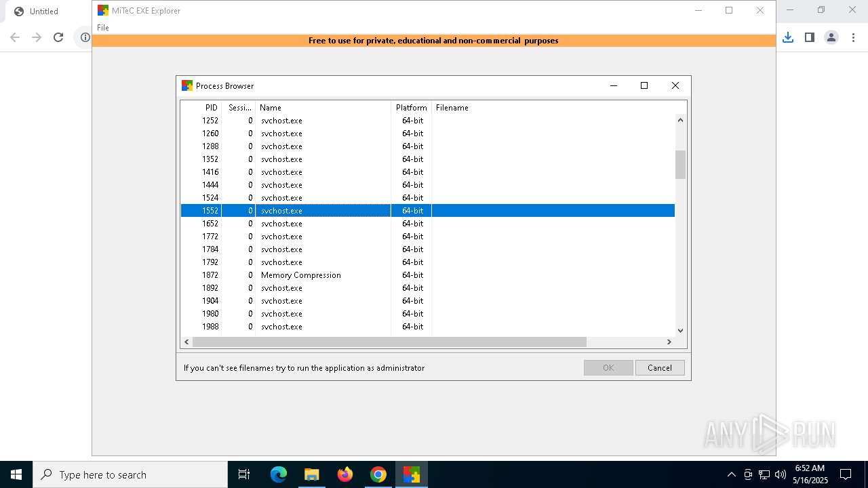The image size is (868, 488).
Task: Click the Cancel button in Process Browser
Action: click(x=660, y=367)
